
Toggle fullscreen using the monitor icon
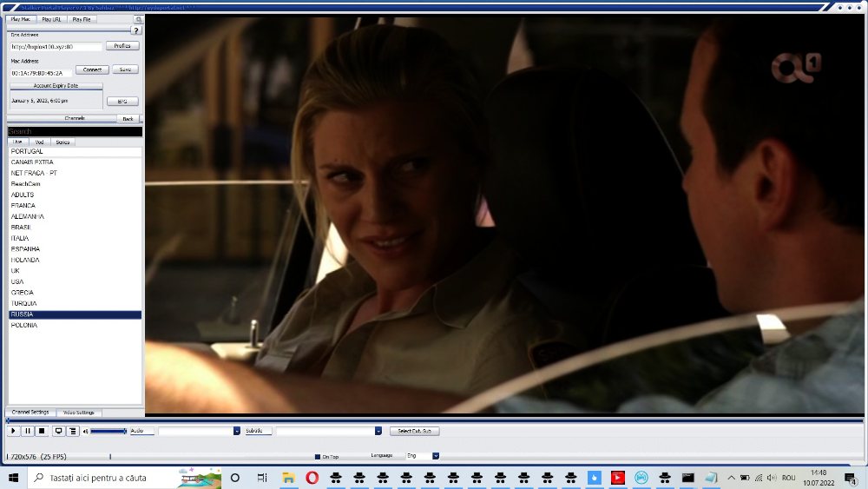click(58, 431)
